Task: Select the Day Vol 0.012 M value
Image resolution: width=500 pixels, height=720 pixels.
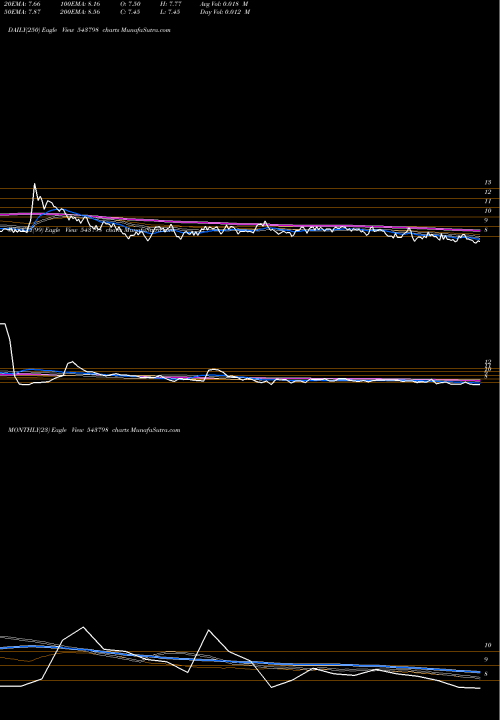Action: click(225, 12)
